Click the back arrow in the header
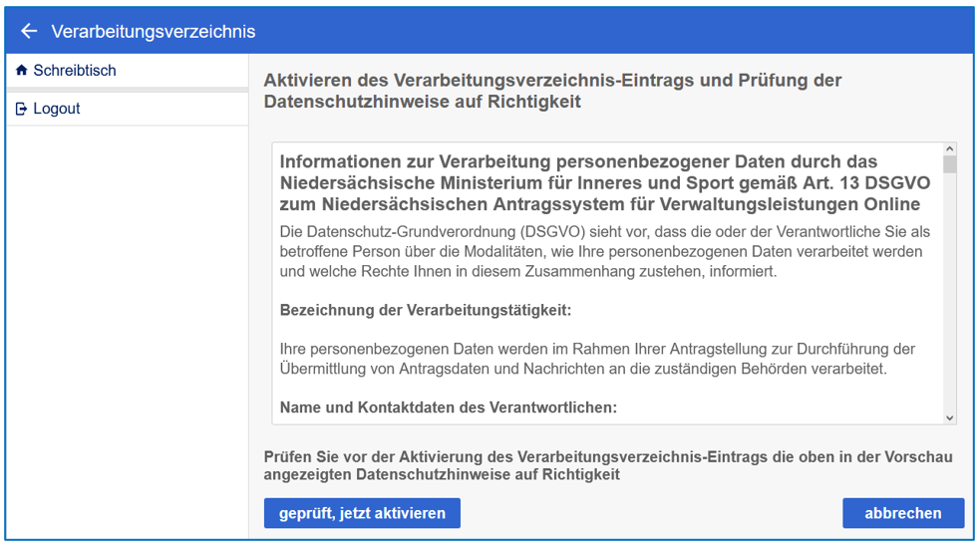Screen dimensions: 980x546 [29, 31]
